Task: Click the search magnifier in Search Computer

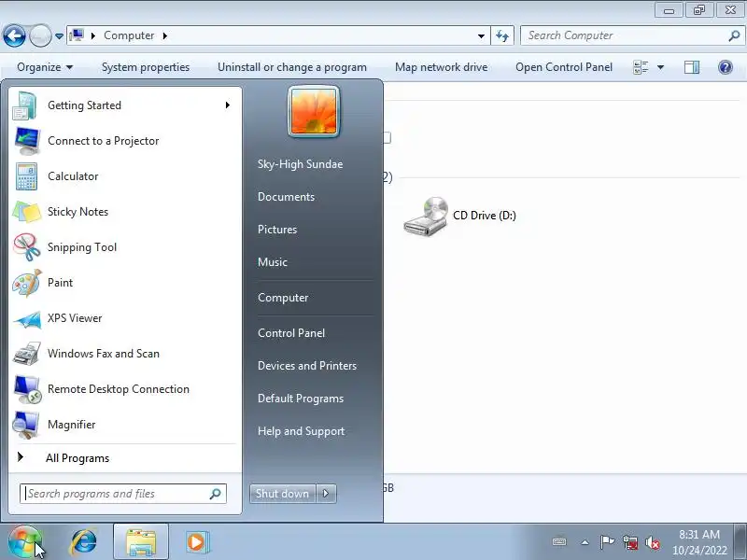Action: pos(734,35)
